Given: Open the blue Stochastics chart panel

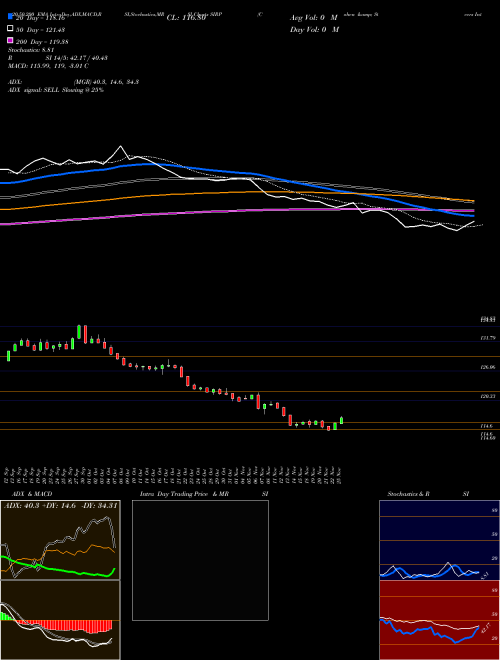Looking at the screenshot, I should tap(439, 540).
